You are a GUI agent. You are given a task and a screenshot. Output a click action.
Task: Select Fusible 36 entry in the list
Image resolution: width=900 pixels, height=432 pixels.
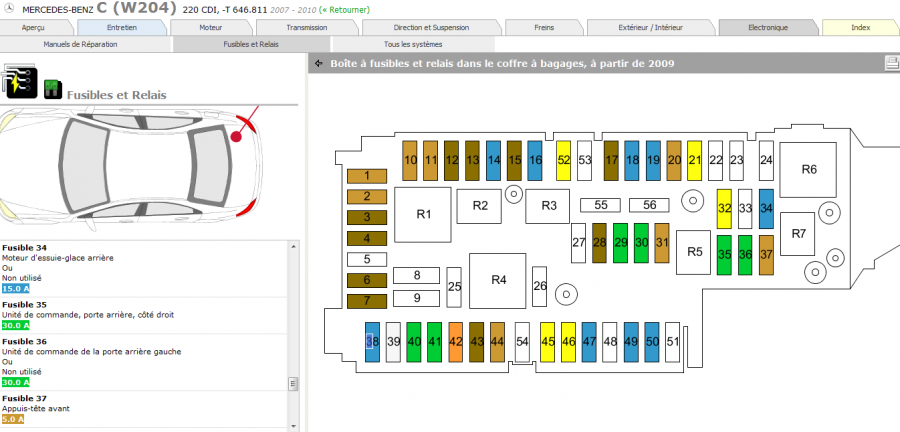[x=145, y=362]
